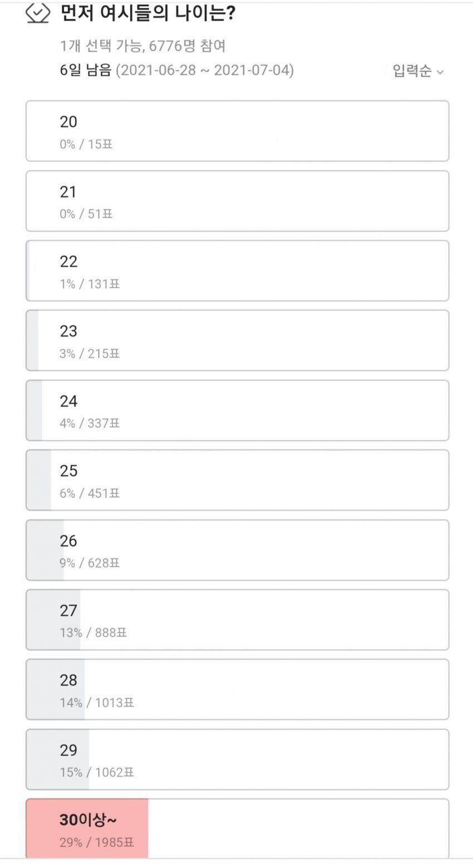Click the poll checkmark icon beside the title
Viewport: 473px width, 868px height.
pos(38,13)
